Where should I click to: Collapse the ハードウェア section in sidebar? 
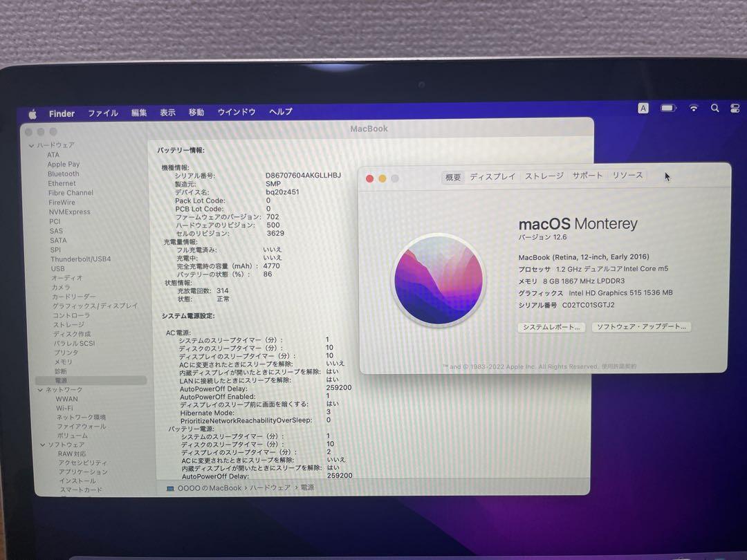[31, 146]
